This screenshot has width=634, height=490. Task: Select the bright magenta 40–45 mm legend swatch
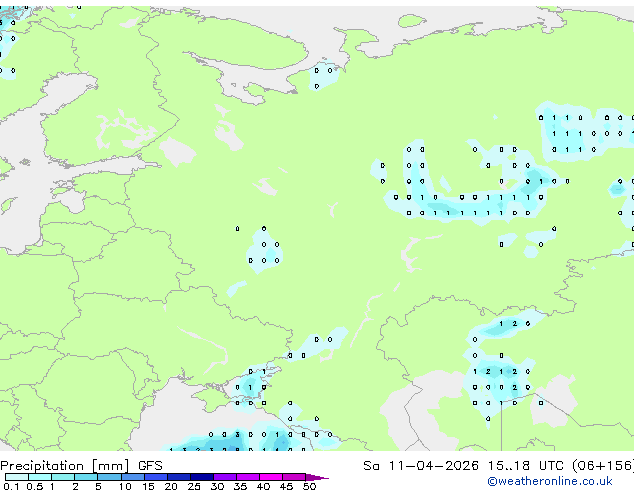click(271, 477)
